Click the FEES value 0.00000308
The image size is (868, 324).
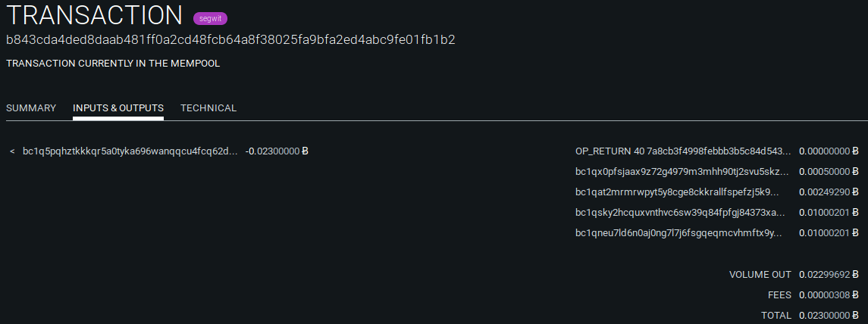click(x=828, y=295)
